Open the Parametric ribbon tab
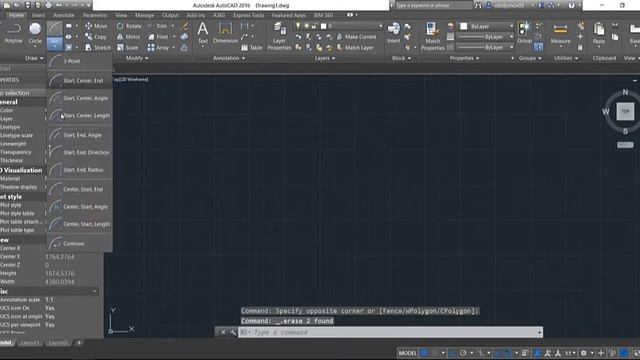640x360 pixels. 95,15
